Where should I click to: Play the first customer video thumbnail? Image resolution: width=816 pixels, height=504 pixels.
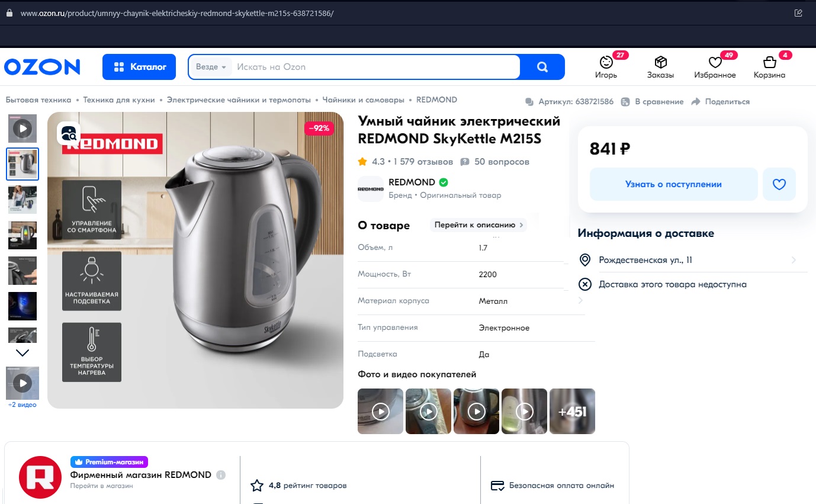point(380,411)
